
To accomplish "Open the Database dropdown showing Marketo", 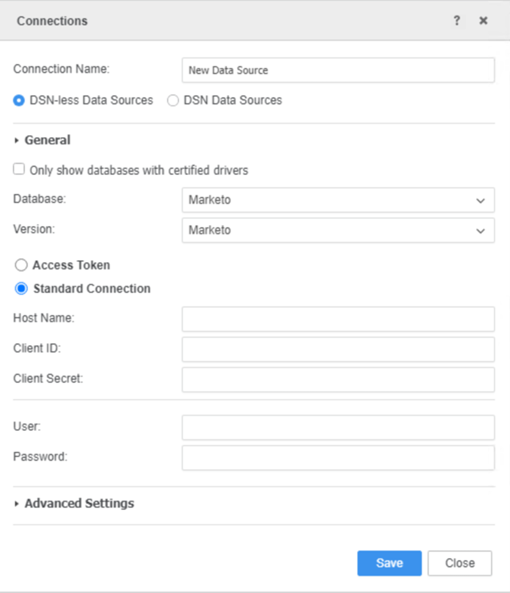I will pos(338,200).
